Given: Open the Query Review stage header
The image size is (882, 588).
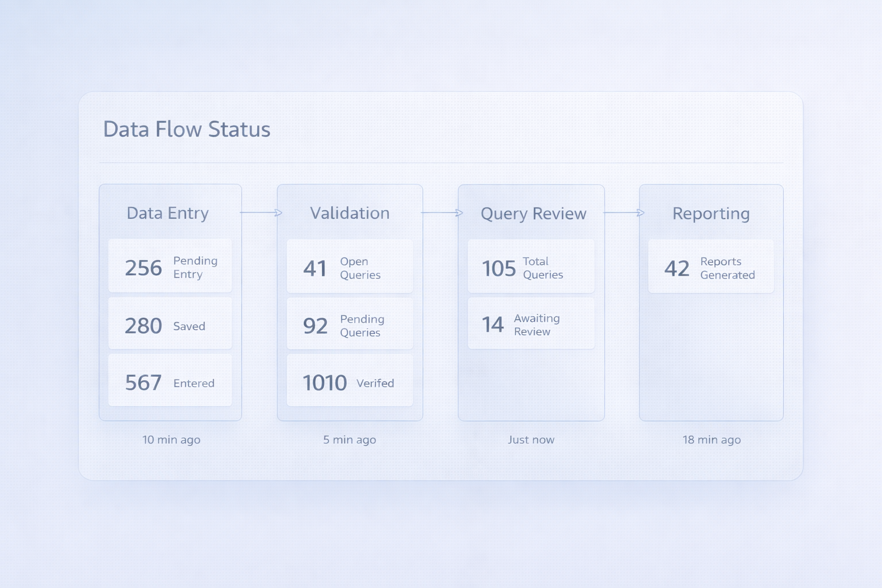Looking at the screenshot, I should coord(533,214).
